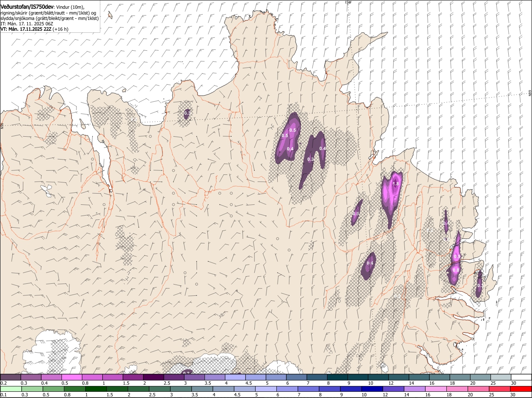Select upper legend swatch between 2 and 2.5
This screenshot has width=532, height=398.
(x=153, y=377)
